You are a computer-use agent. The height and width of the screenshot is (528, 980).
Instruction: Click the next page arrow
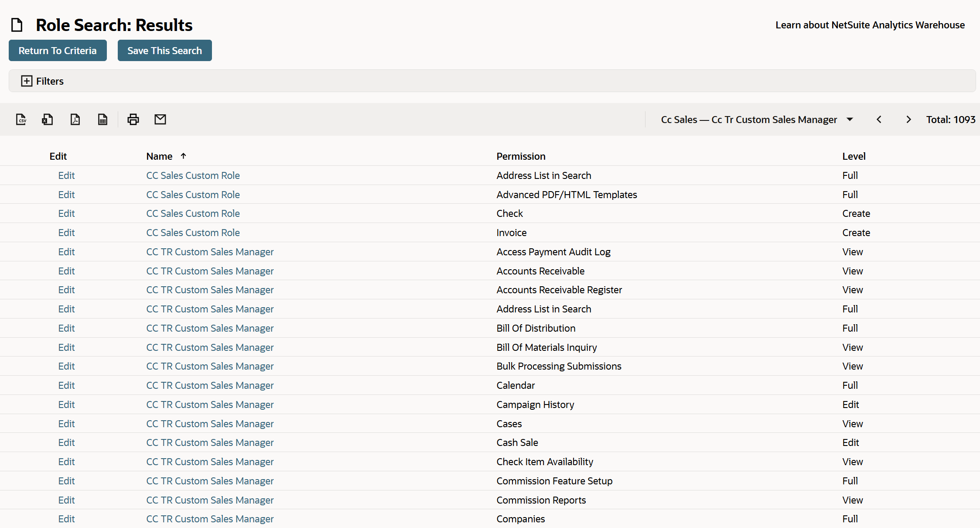click(x=908, y=120)
